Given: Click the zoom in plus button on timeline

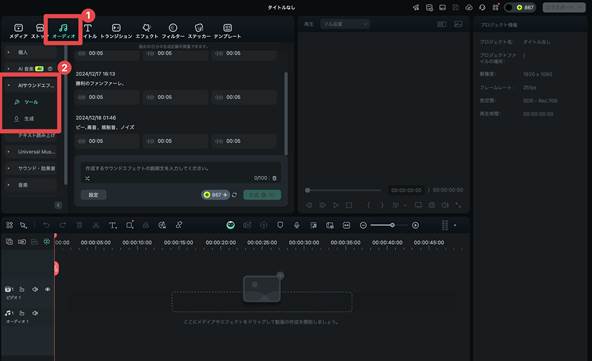Looking at the screenshot, I should click(x=415, y=225).
